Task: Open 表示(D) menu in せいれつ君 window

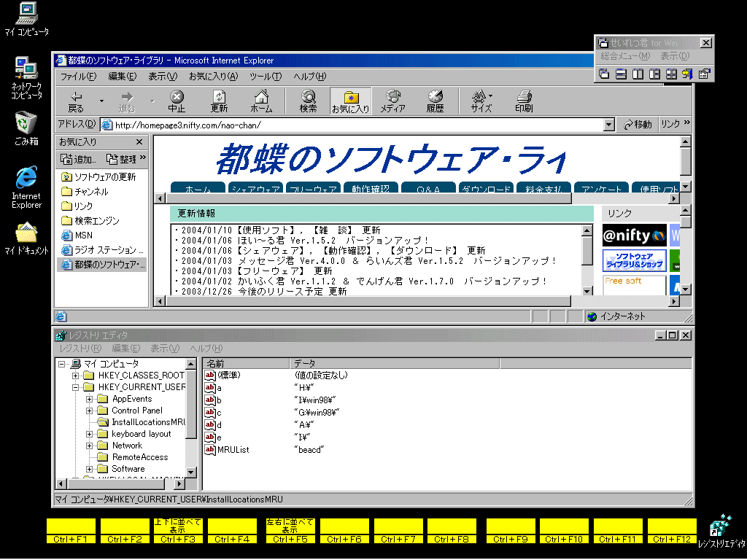Action: coord(675,56)
